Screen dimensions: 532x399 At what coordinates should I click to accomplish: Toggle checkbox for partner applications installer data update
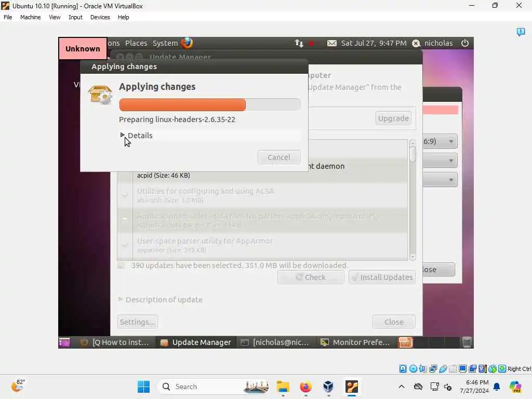tap(125, 220)
